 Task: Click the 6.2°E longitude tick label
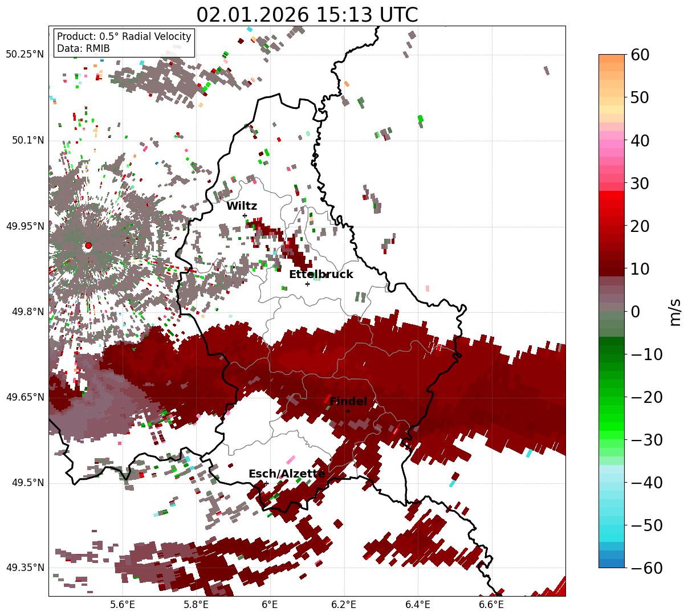344,605
